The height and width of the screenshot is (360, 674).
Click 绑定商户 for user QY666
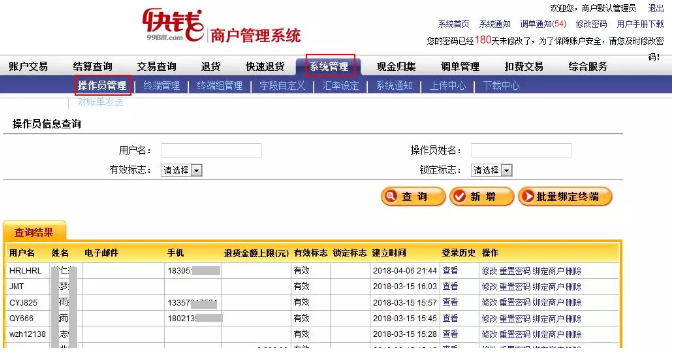click(548, 318)
